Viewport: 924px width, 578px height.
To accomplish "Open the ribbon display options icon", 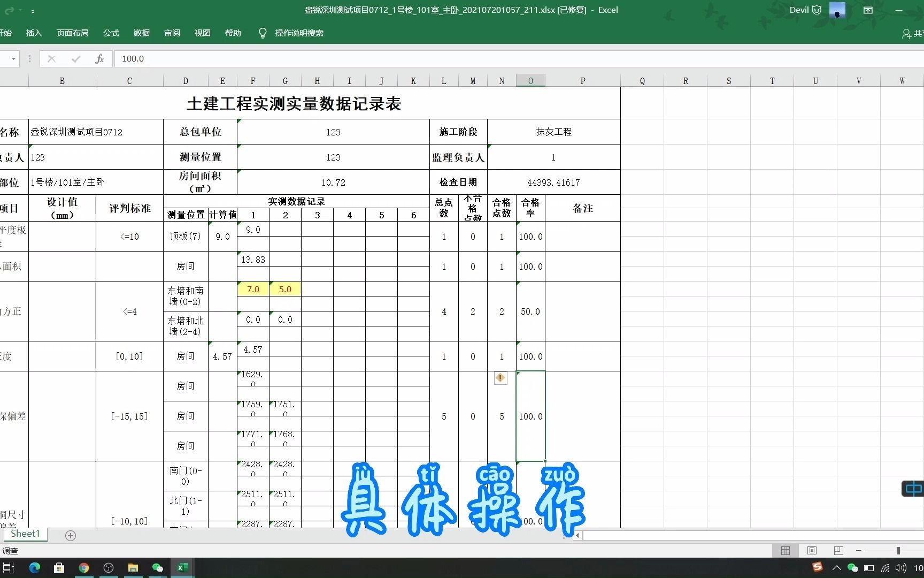I will point(868,10).
